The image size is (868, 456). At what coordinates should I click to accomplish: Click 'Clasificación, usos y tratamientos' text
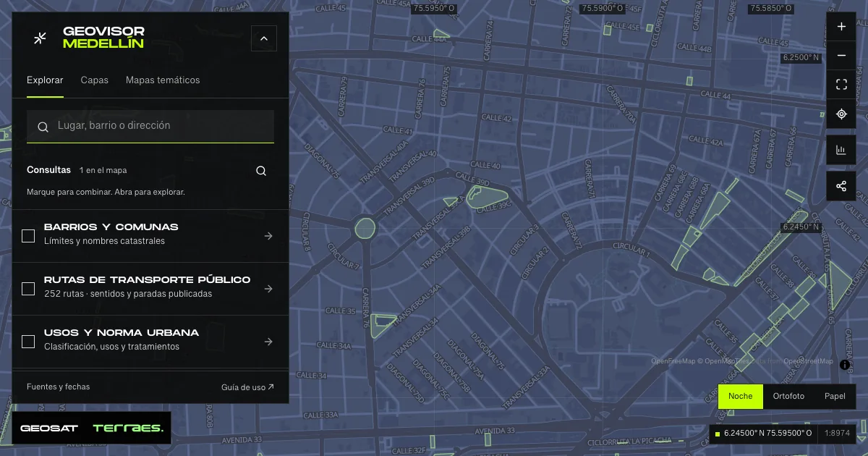point(111,347)
